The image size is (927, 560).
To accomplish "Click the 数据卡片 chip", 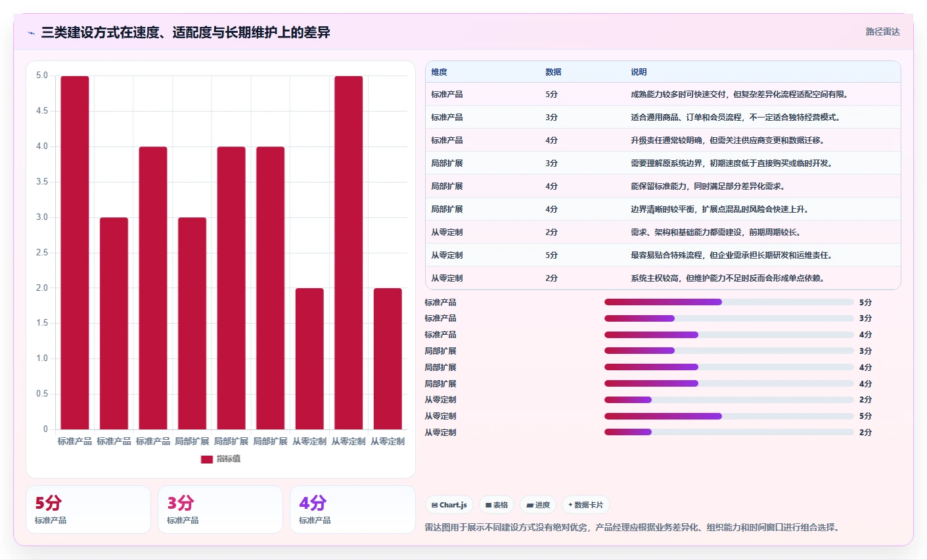I will [x=586, y=505].
